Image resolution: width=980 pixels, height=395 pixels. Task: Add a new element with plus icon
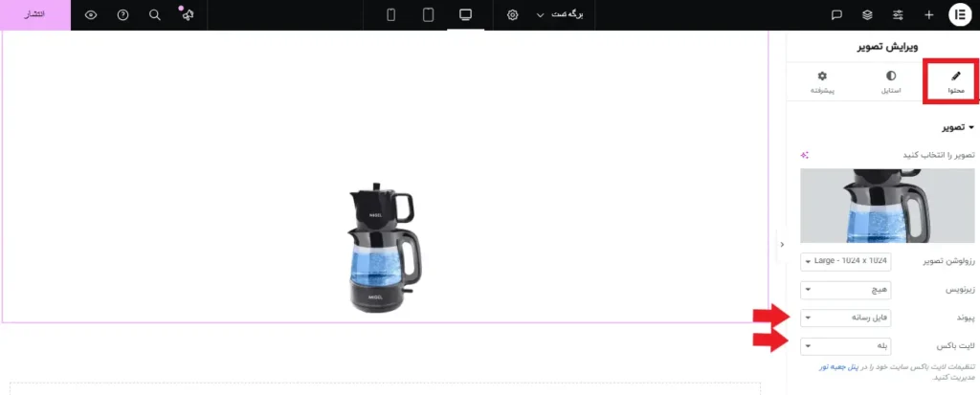928,15
